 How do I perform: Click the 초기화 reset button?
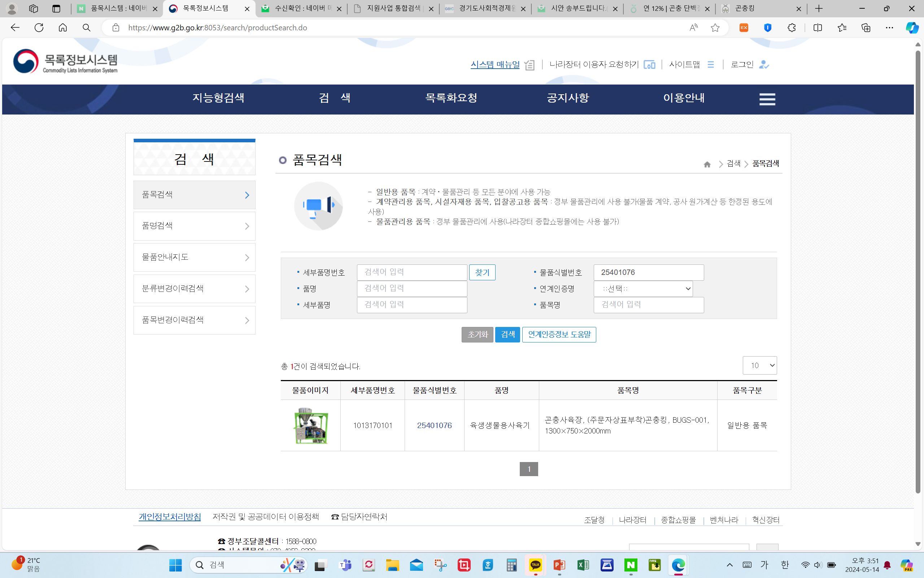tap(477, 335)
